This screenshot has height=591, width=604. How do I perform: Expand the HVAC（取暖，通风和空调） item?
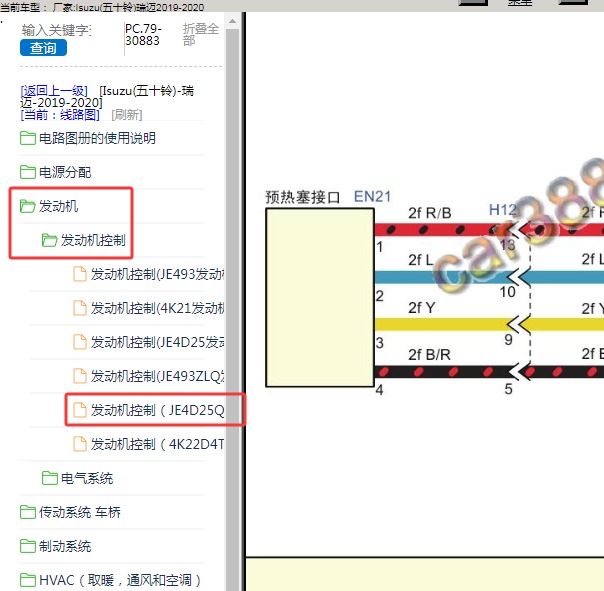coord(120,580)
